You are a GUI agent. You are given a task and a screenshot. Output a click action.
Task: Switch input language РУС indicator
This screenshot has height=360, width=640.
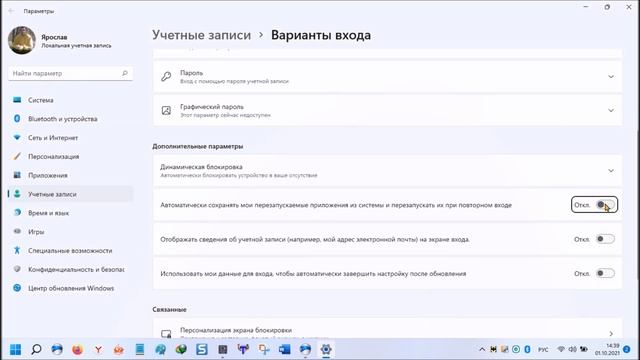pyautogui.click(x=543, y=350)
